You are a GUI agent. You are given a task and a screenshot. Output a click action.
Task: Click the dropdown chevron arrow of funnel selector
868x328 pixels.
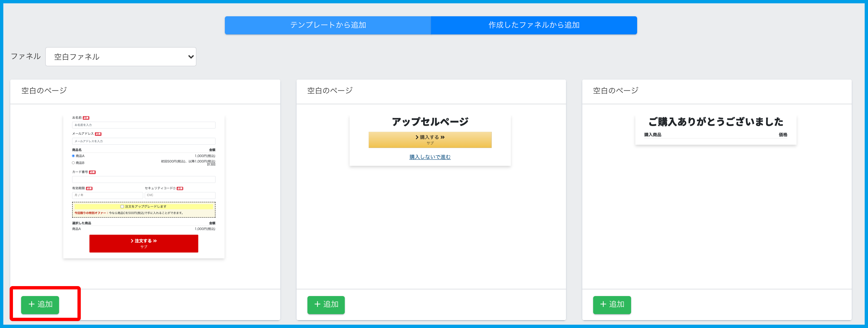pyautogui.click(x=191, y=57)
